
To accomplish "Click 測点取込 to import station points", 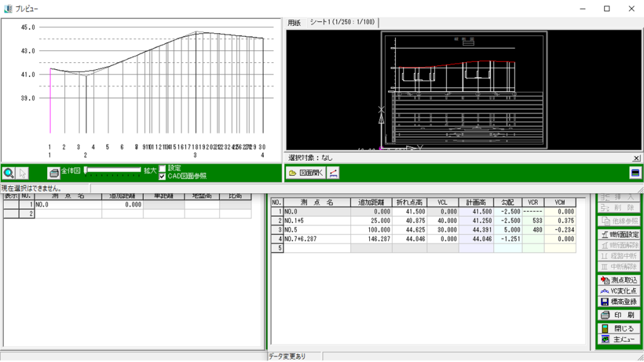I will pyautogui.click(x=618, y=280).
